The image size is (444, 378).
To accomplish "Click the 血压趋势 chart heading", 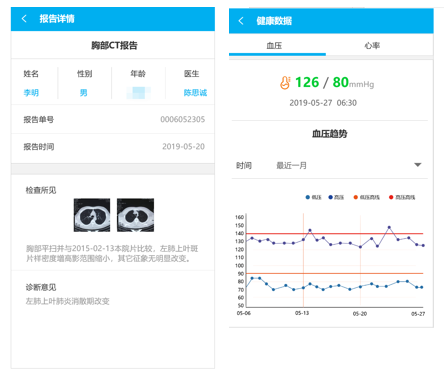I will [330, 134].
